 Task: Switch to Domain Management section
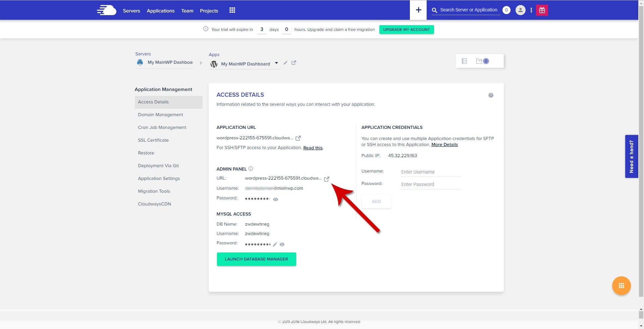(160, 114)
